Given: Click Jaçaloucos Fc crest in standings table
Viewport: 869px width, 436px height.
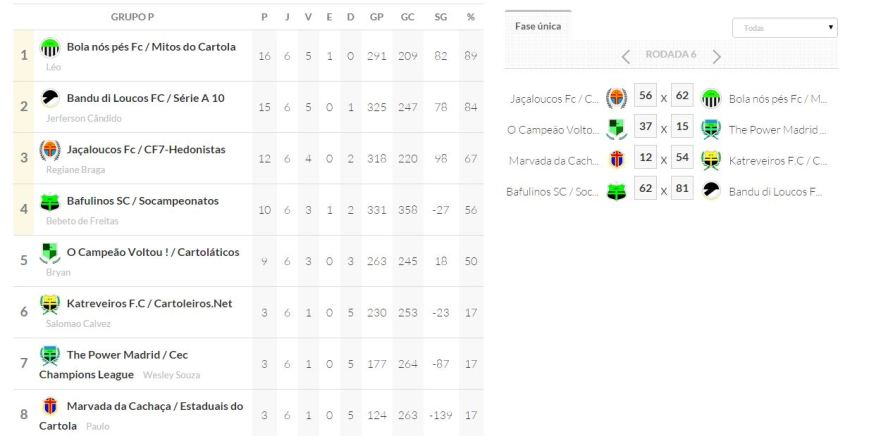Looking at the screenshot, I should tap(50, 150).
